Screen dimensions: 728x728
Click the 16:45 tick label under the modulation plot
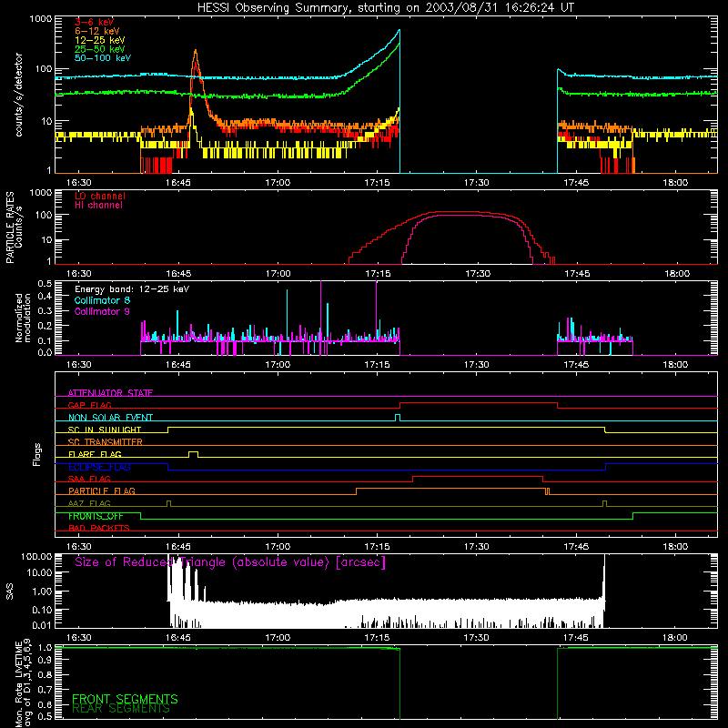coord(177,365)
